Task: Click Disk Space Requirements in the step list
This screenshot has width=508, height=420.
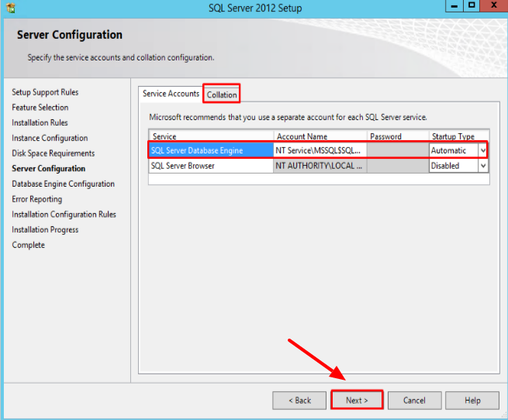Action: coord(54,153)
